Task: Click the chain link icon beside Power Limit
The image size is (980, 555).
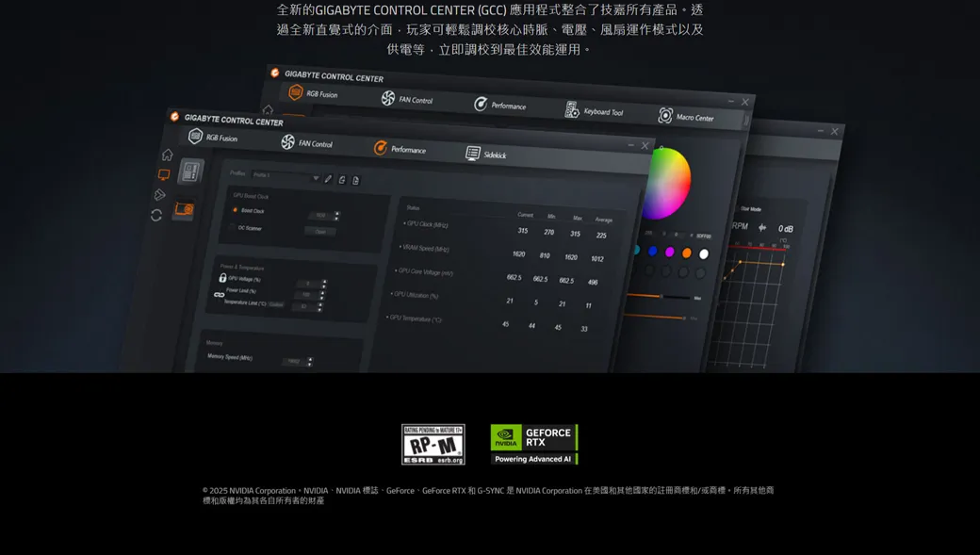Action: [x=220, y=295]
